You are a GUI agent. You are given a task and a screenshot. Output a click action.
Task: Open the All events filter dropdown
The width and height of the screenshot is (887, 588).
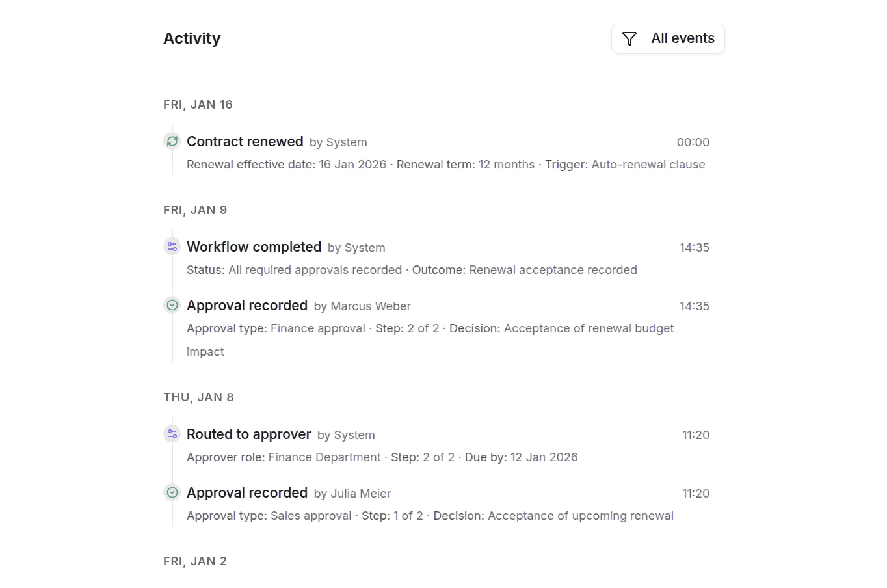click(668, 38)
